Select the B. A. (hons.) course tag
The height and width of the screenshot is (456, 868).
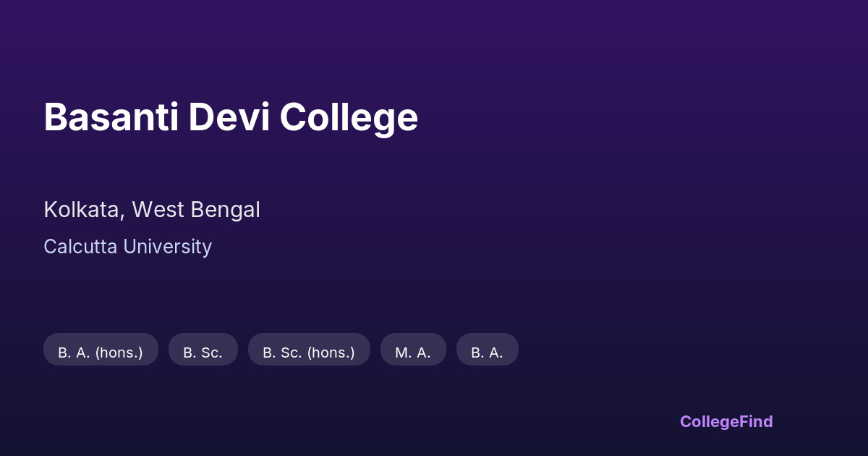coord(101,352)
